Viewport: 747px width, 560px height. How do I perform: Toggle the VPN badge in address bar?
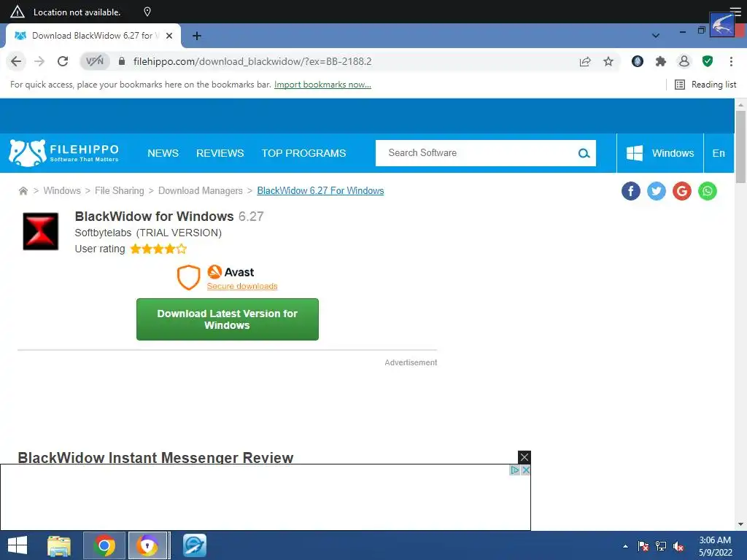tap(94, 61)
